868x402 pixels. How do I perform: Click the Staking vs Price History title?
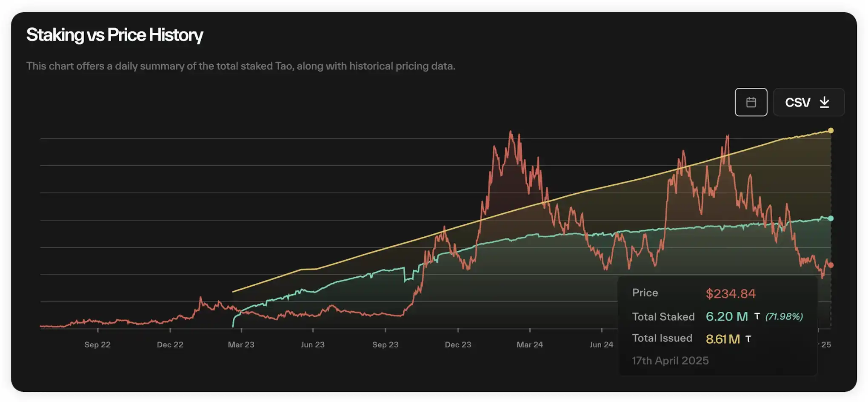tap(114, 35)
